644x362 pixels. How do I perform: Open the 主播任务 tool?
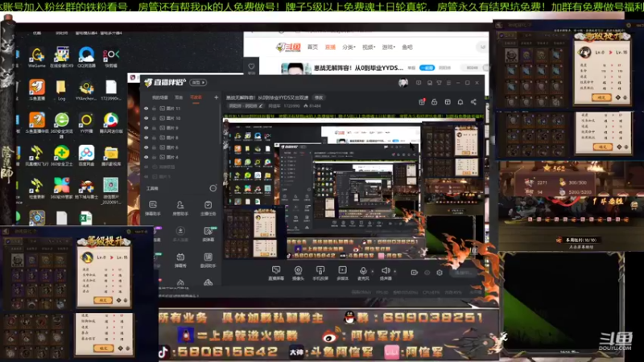(208, 208)
